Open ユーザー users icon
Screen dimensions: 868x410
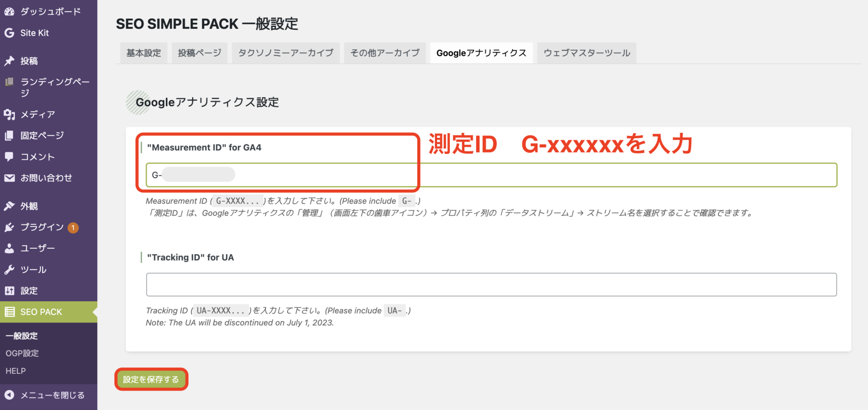tap(9, 248)
